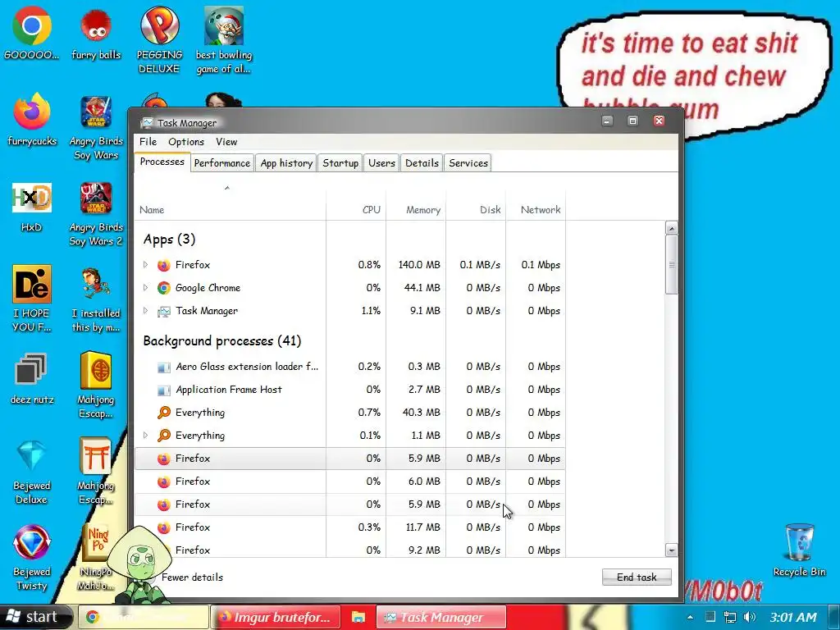The height and width of the screenshot is (630, 840).
Task: Click the End task button
Action: [x=637, y=577]
